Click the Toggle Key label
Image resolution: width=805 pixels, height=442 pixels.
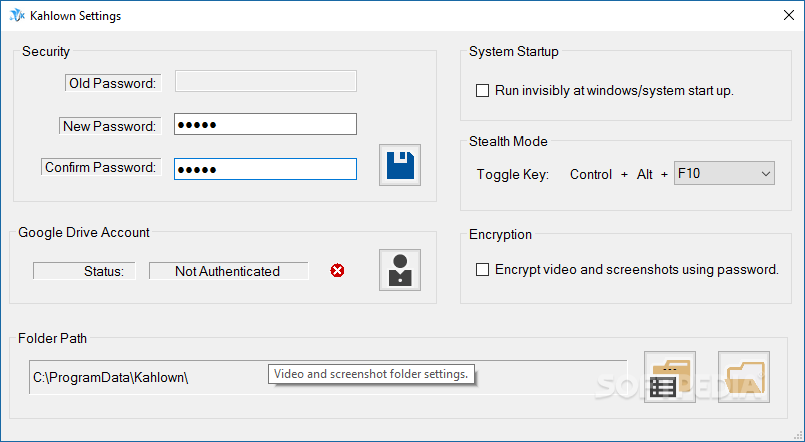[x=512, y=175]
